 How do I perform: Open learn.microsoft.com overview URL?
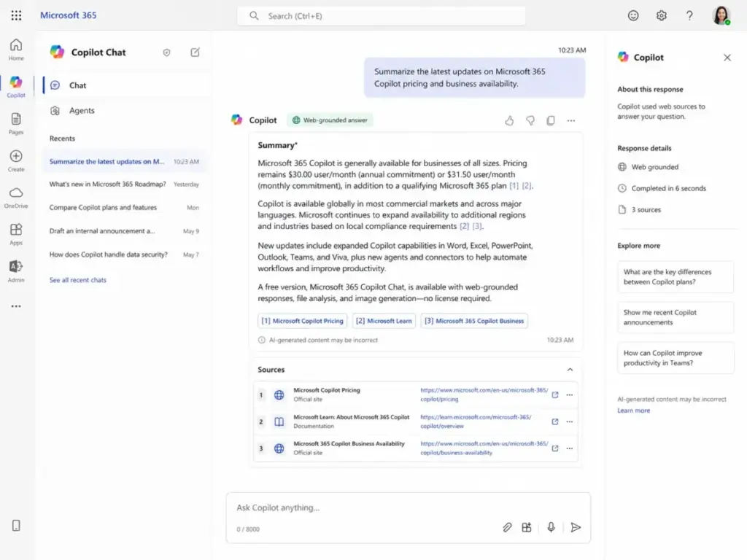(x=476, y=421)
